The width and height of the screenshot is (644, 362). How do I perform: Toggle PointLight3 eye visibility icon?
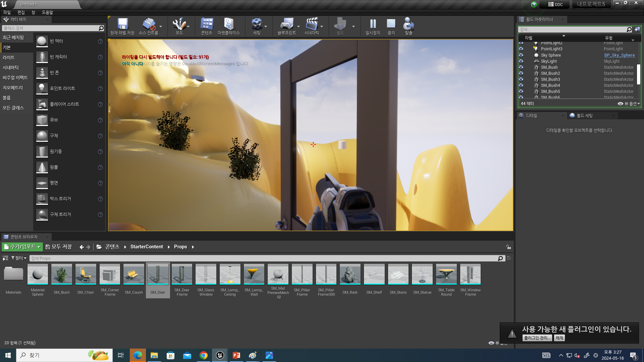521,49
